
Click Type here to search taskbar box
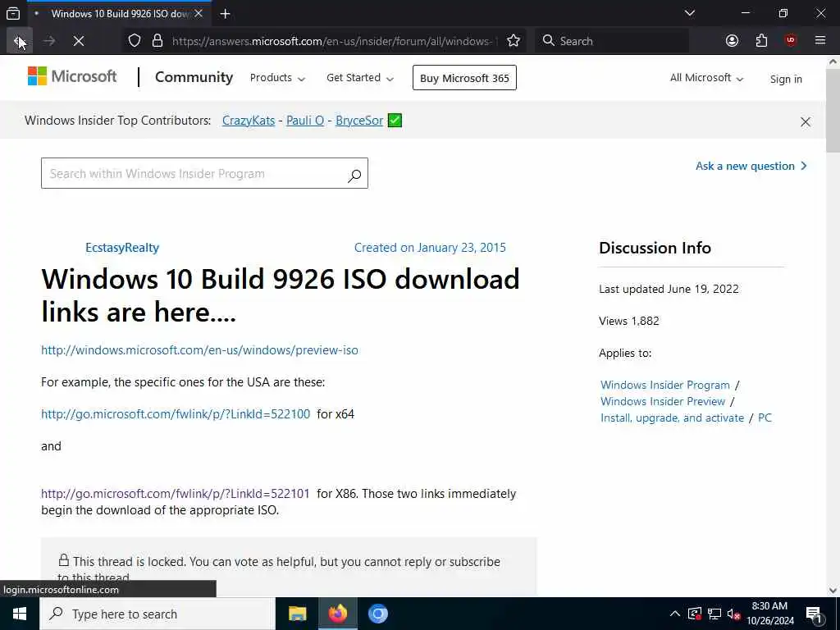pyautogui.click(x=157, y=614)
